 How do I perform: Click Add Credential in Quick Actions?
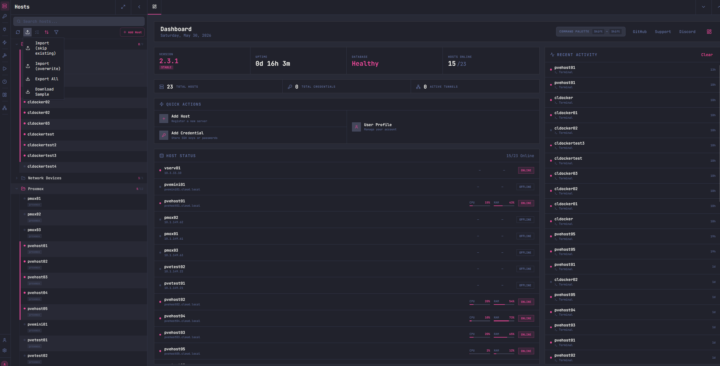[250, 135]
